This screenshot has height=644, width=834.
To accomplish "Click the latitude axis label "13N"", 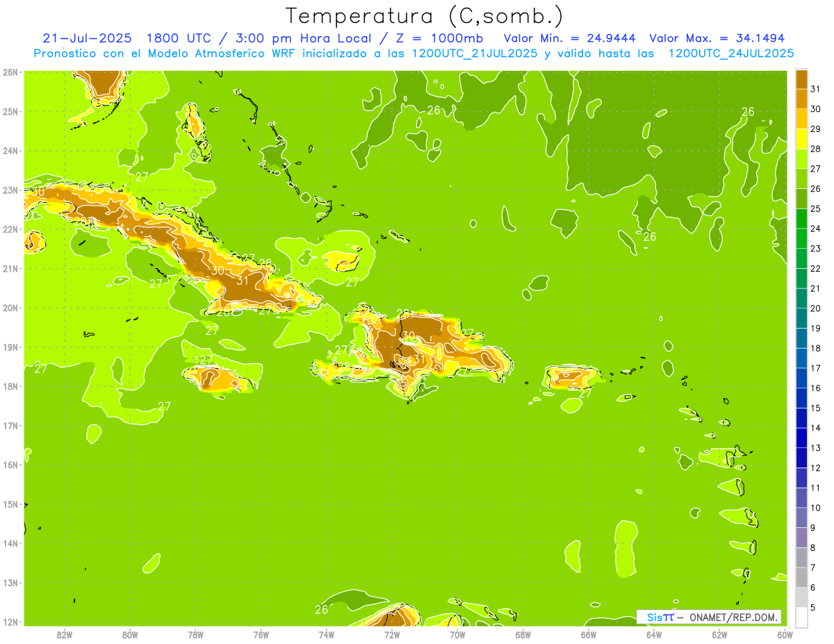I will [10, 582].
